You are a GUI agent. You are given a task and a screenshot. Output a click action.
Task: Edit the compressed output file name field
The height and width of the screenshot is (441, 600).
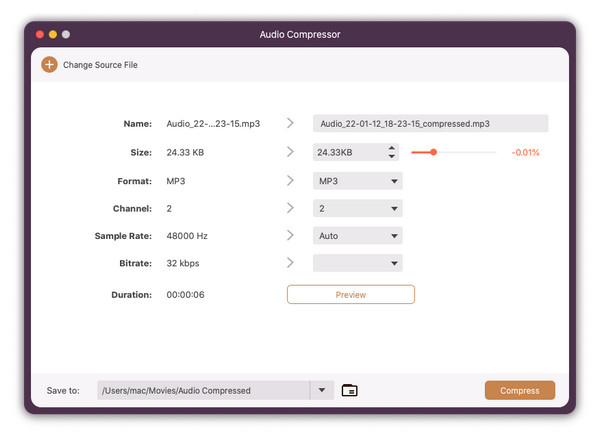point(430,124)
